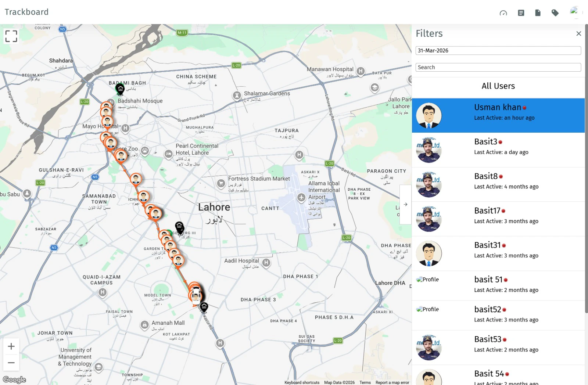Zoom out on the map

pyautogui.click(x=11, y=363)
